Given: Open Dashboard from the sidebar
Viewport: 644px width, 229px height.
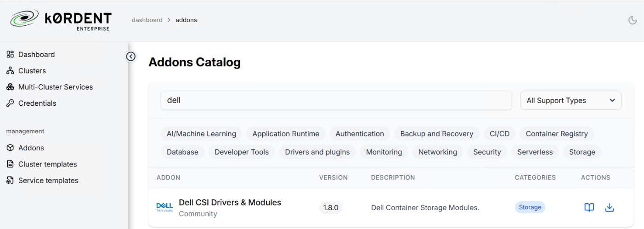Looking at the screenshot, I should coord(36,54).
